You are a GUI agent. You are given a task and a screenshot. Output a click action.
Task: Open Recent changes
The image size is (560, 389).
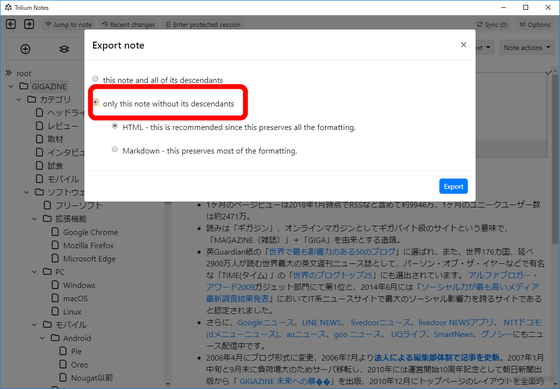coord(129,25)
